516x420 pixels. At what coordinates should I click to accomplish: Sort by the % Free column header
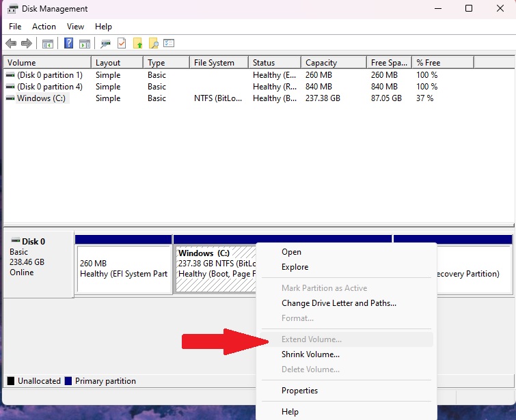pos(444,63)
